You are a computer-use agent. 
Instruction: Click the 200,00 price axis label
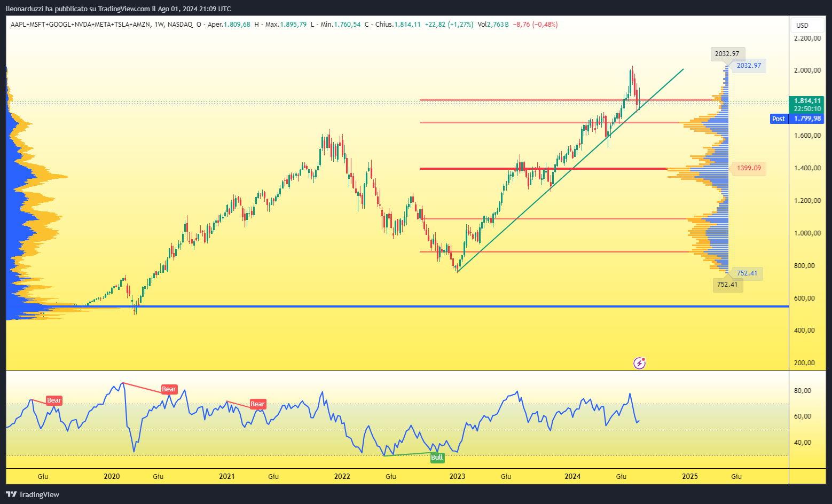[x=804, y=363]
